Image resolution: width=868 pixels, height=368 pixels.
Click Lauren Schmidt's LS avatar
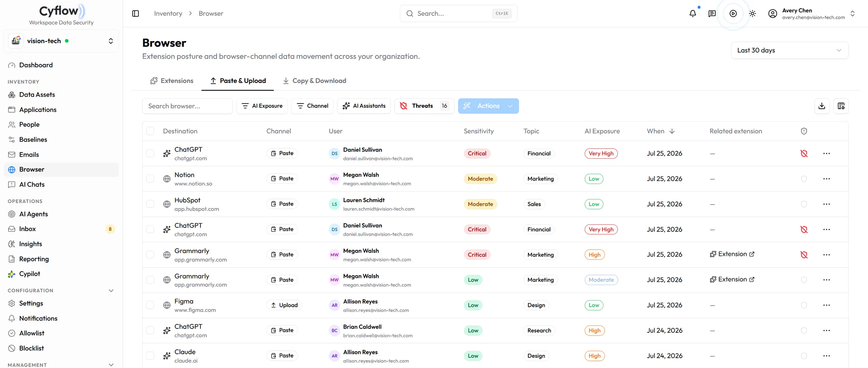click(334, 204)
